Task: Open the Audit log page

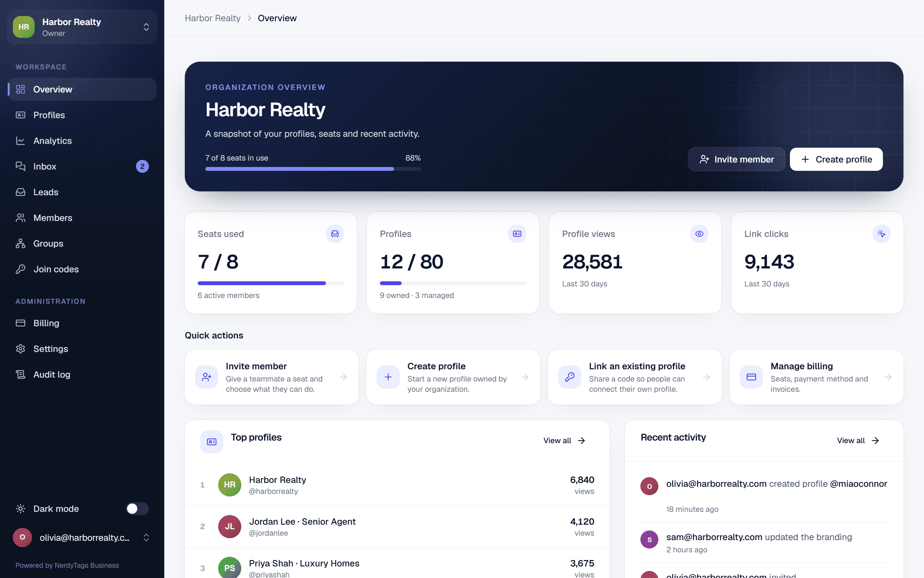Action: (x=82, y=374)
